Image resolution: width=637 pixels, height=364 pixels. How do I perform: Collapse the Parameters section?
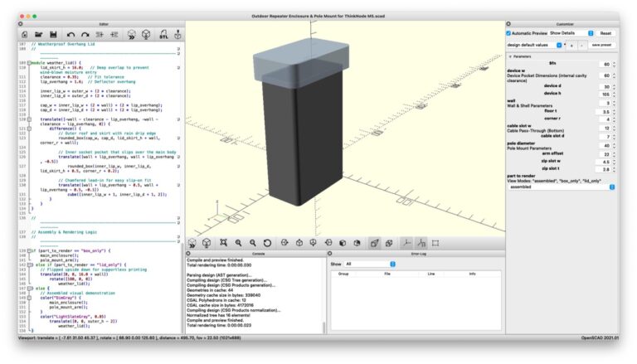(x=510, y=56)
